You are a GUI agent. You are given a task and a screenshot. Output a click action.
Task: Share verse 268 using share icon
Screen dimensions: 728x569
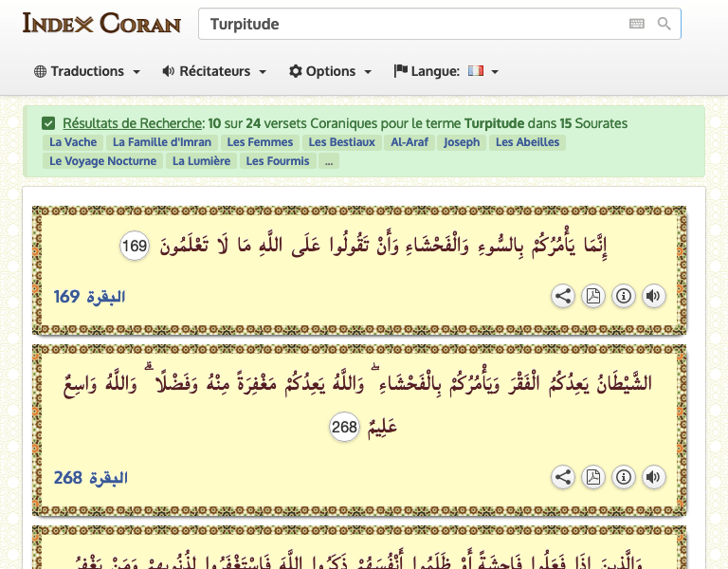563,477
